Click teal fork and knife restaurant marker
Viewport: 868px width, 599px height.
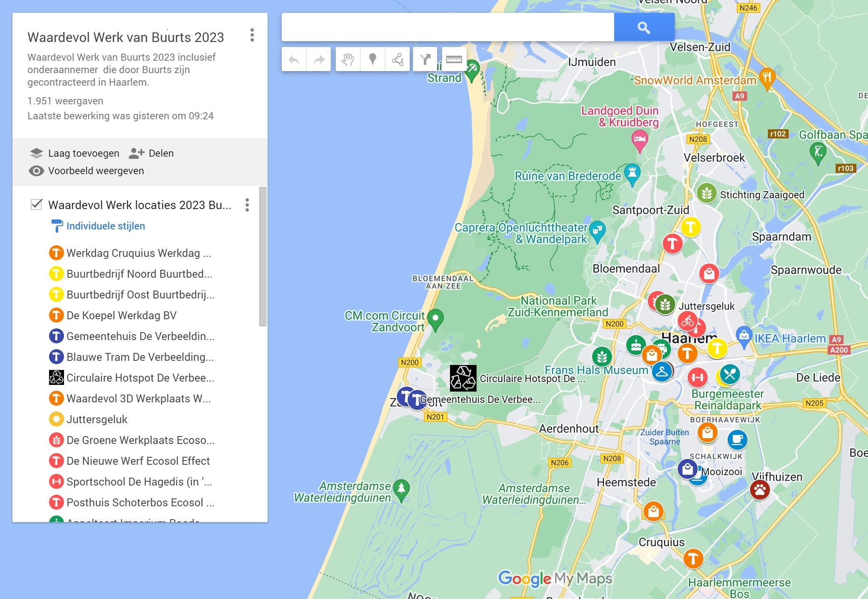[730, 374]
